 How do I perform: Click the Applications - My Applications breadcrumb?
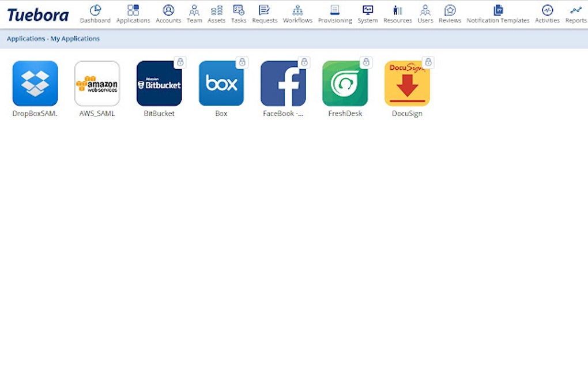(x=53, y=39)
